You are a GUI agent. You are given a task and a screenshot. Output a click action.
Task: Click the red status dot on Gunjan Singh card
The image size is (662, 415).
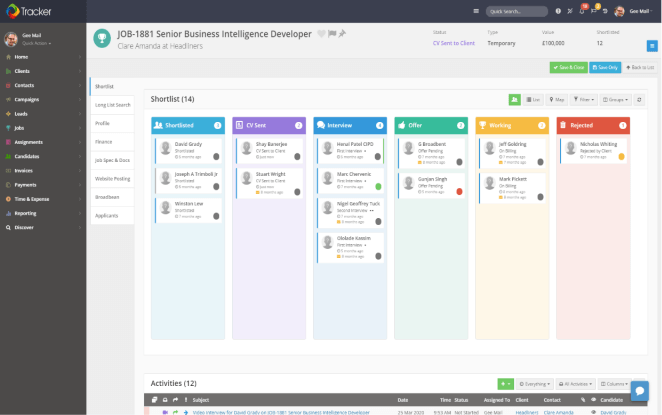tap(459, 191)
